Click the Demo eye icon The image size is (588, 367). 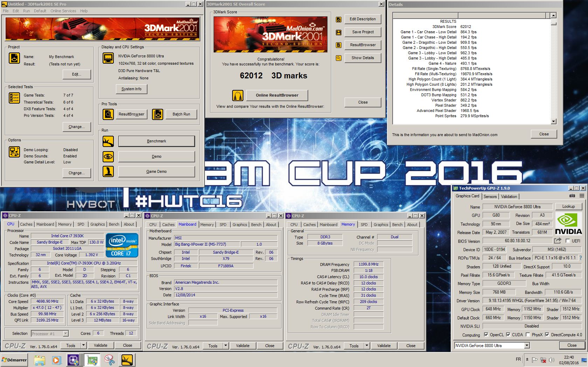click(x=108, y=156)
